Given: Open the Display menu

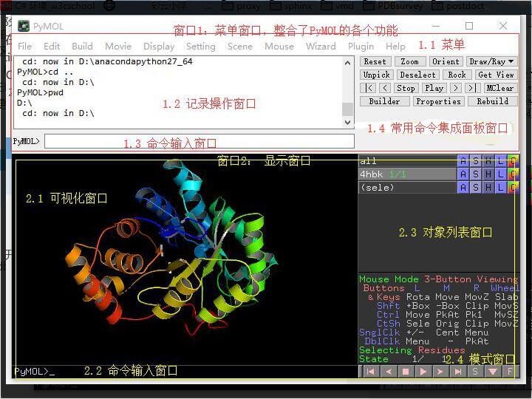Looking at the screenshot, I should click(159, 46).
